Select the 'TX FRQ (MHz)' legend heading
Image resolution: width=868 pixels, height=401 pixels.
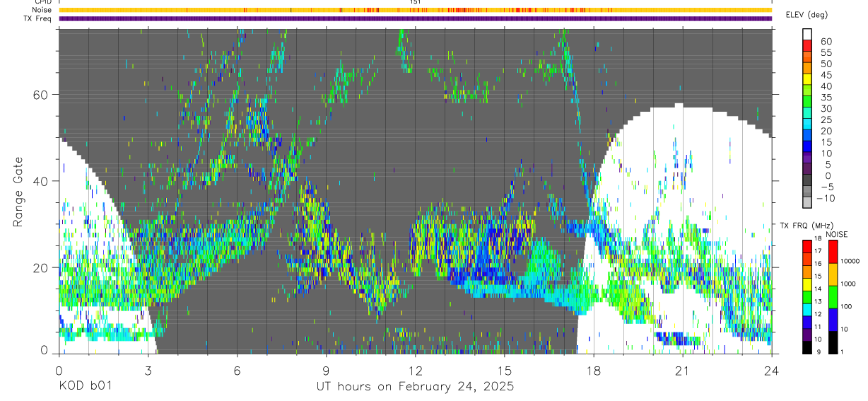point(806,226)
